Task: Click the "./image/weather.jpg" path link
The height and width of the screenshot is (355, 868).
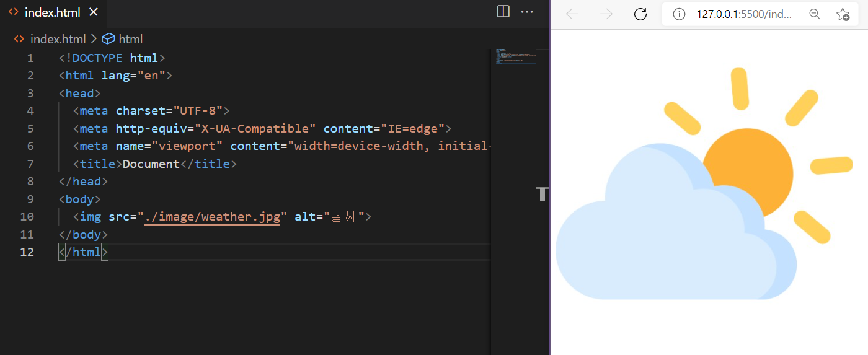Action: tap(212, 217)
